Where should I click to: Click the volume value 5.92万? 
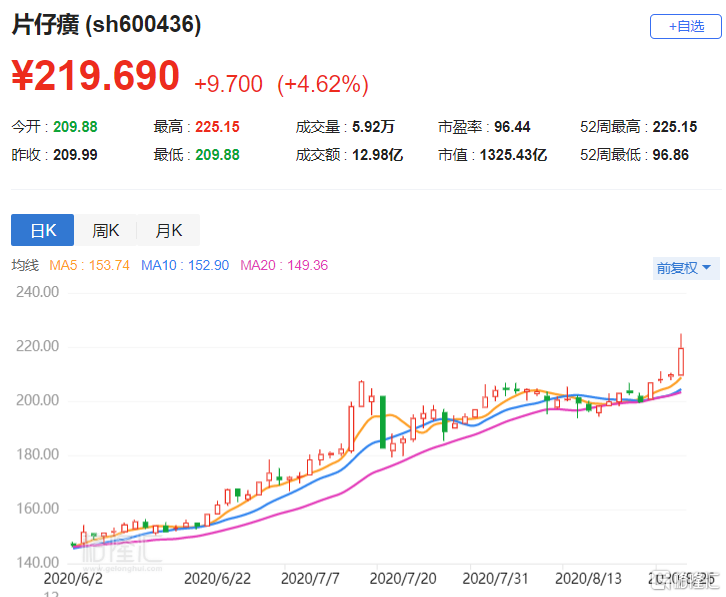373,127
